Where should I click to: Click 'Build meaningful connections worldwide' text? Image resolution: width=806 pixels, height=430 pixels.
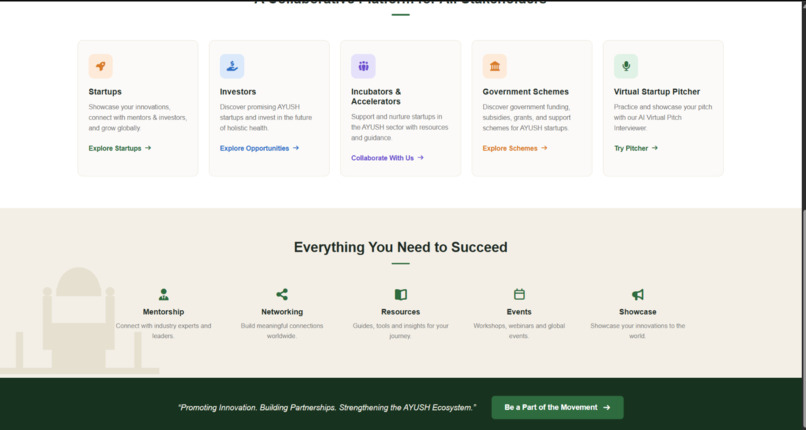tap(282, 331)
